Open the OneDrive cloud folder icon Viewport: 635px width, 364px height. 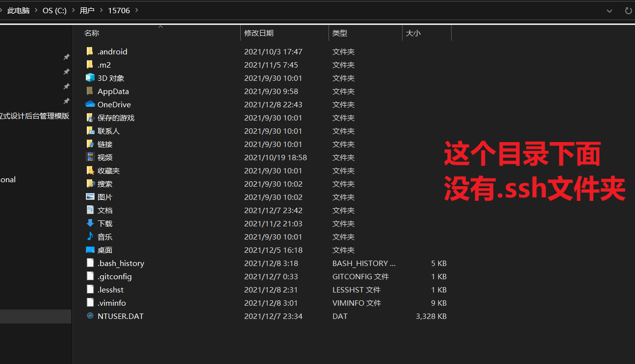point(90,104)
